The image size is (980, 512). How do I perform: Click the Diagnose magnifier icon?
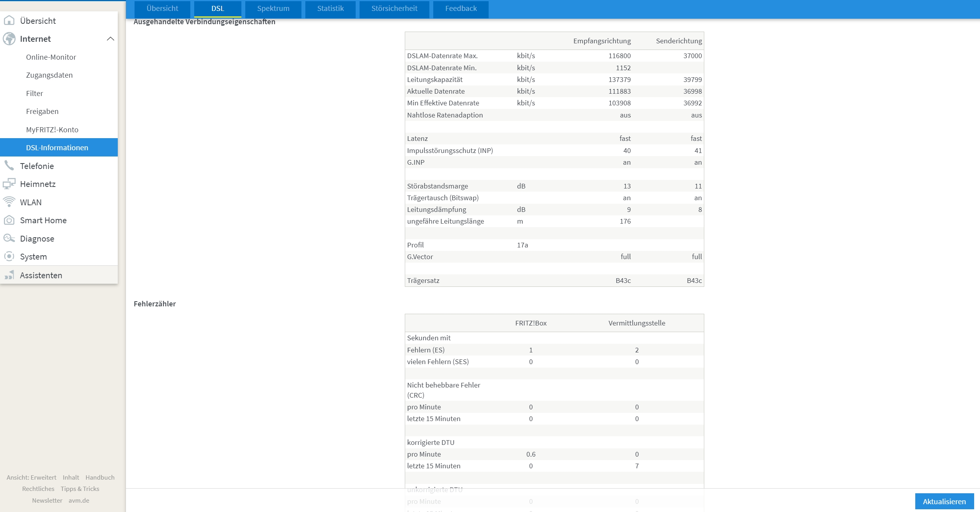coord(9,238)
